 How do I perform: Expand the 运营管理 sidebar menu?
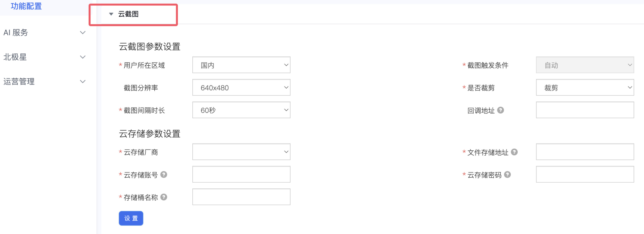pyautogui.click(x=44, y=81)
